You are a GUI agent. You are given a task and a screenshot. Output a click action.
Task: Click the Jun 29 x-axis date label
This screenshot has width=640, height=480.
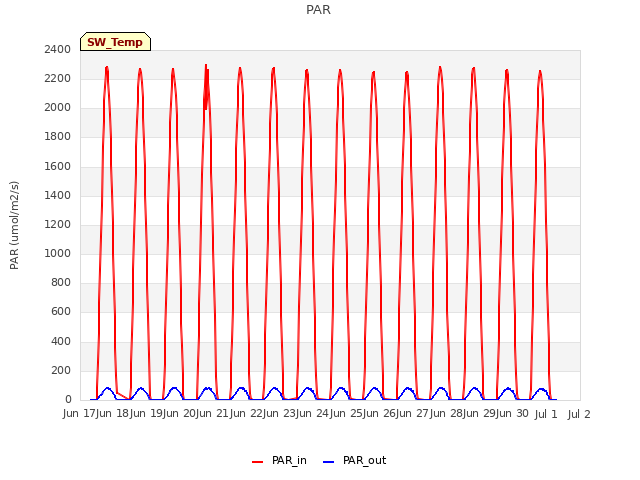coord(481,414)
